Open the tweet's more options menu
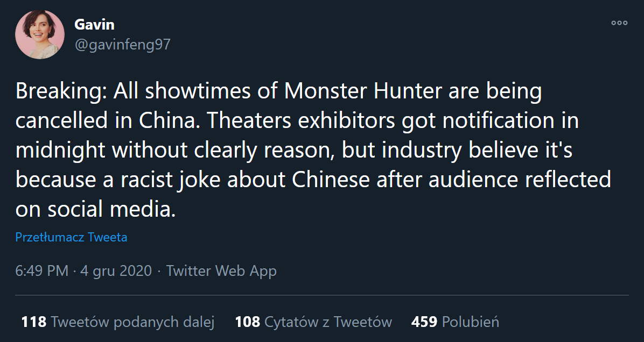644x342 pixels. 619,23
